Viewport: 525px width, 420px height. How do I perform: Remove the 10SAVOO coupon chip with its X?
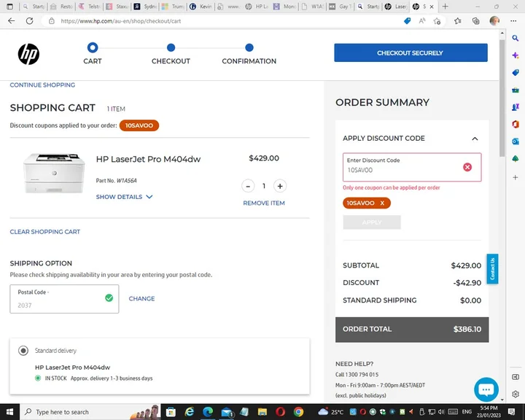(x=382, y=203)
